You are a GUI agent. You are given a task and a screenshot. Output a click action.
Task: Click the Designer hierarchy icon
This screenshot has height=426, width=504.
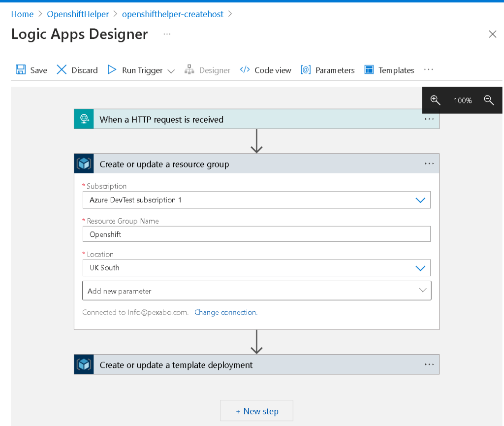click(189, 69)
